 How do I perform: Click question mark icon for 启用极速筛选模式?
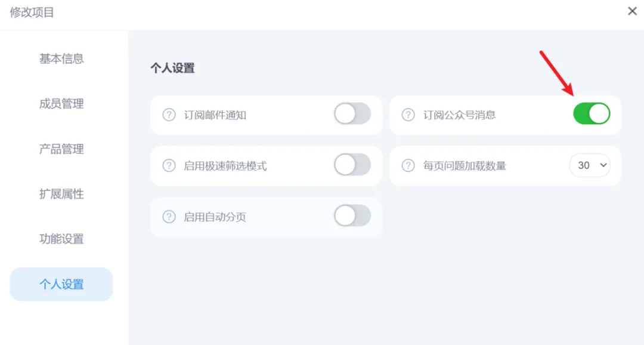click(169, 165)
